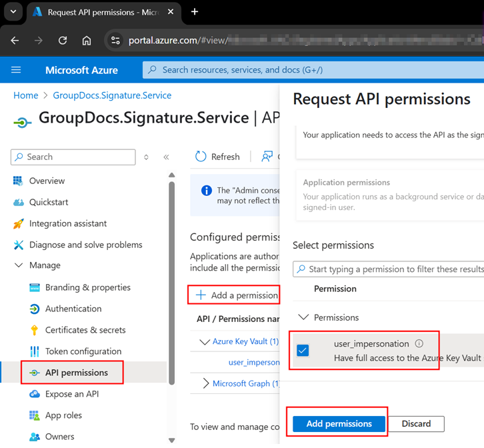Click the Refresh icon in the toolbar

click(x=201, y=157)
